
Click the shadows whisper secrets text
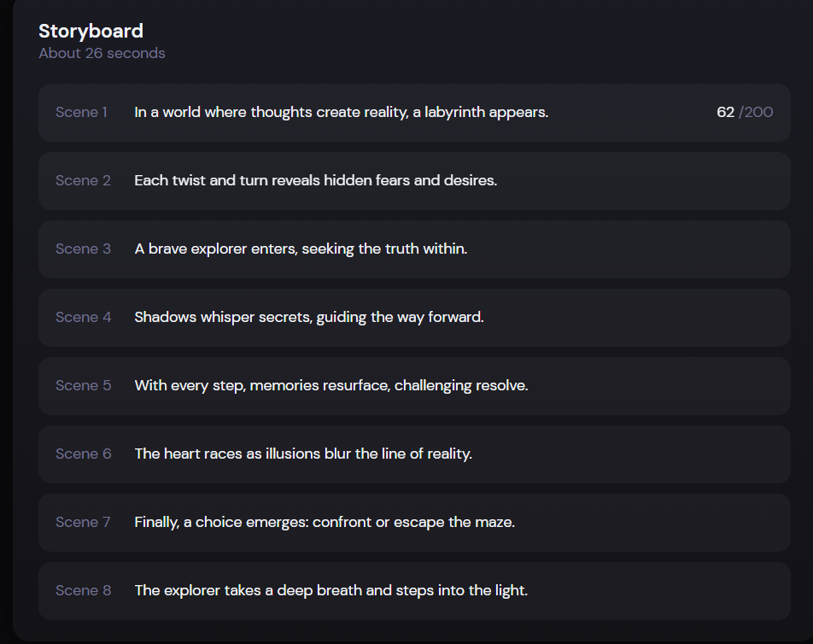pyautogui.click(x=309, y=317)
